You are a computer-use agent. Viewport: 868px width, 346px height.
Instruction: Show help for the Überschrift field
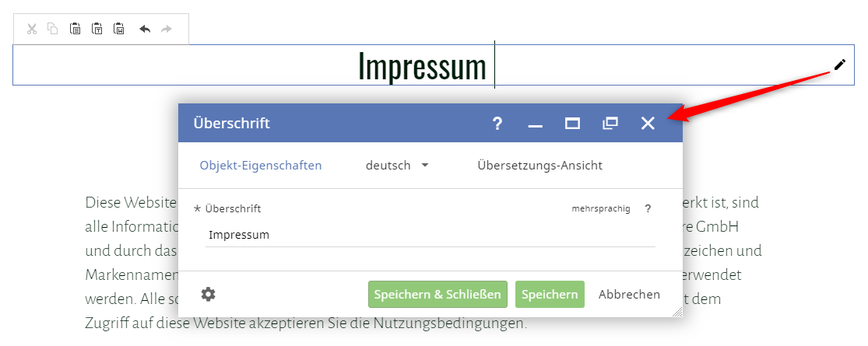pyautogui.click(x=648, y=208)
